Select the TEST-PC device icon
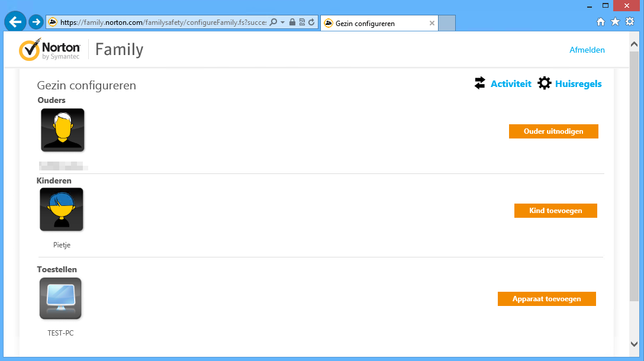The image size is (644, 361). (60, 299)
